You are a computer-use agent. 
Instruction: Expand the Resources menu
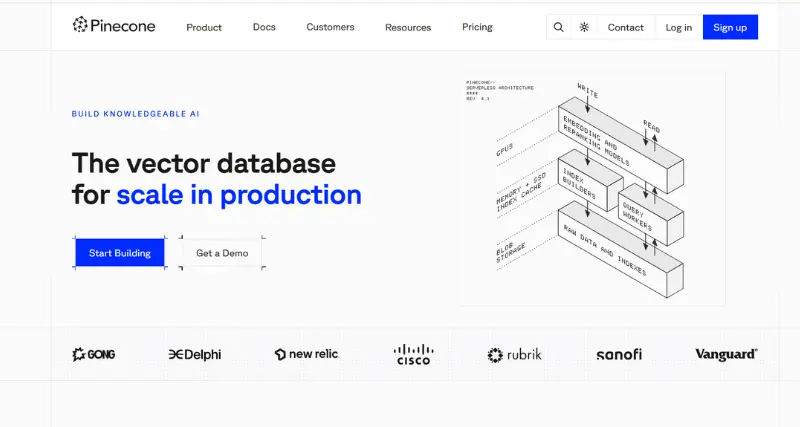pyautogui.click(x=408, y=27)
